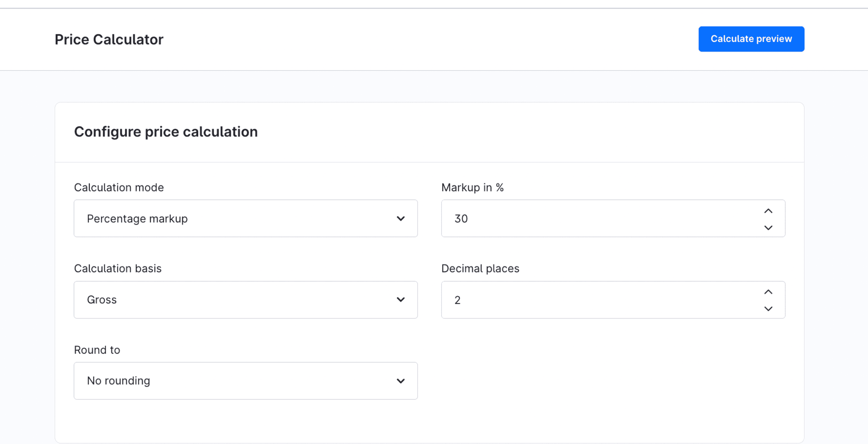Click the Calculation basis label

118,268
